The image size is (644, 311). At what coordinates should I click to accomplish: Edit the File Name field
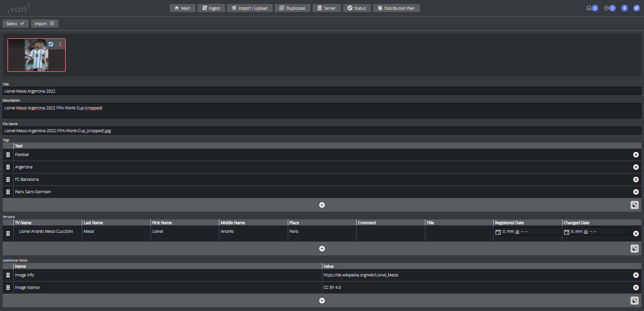[322, 131]
